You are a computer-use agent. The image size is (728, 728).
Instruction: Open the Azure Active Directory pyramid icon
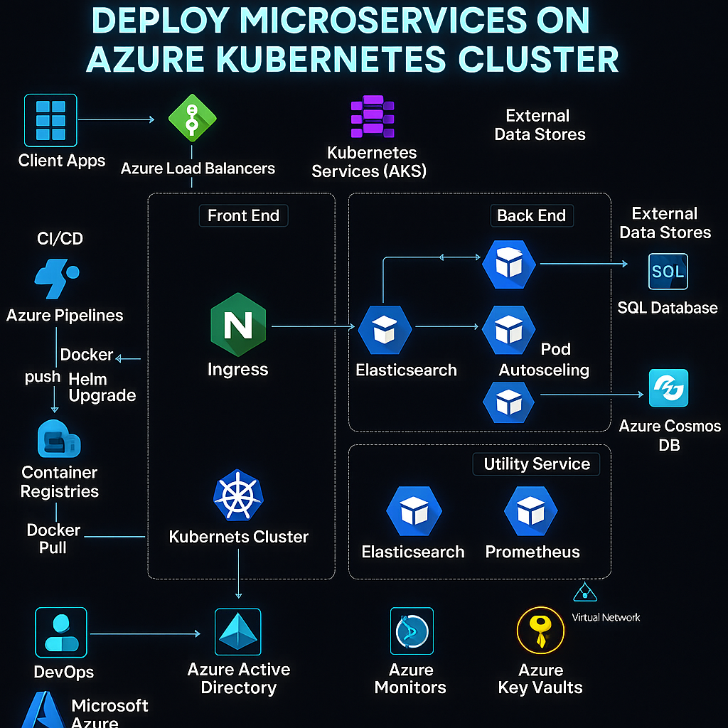click(237, 632)
